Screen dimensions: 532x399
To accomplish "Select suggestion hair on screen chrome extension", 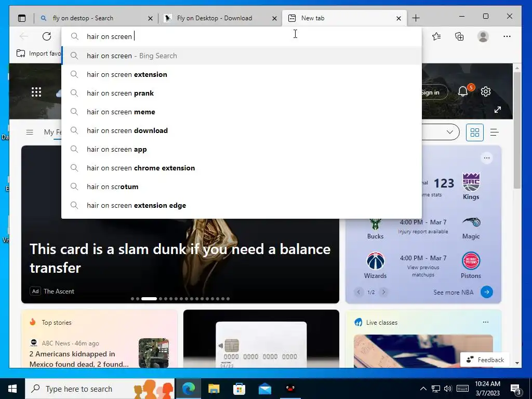I will (x=242, y=168).
